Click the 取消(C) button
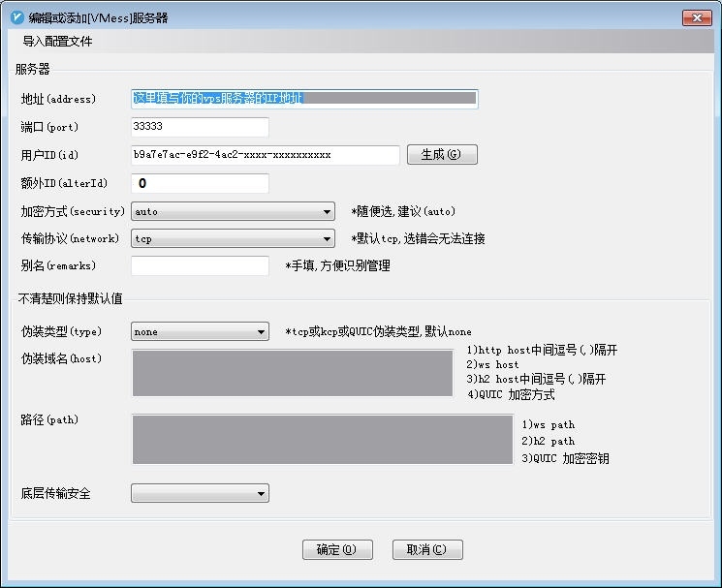Viewport: 722px width, 588px height. click(x=427, y=549)
